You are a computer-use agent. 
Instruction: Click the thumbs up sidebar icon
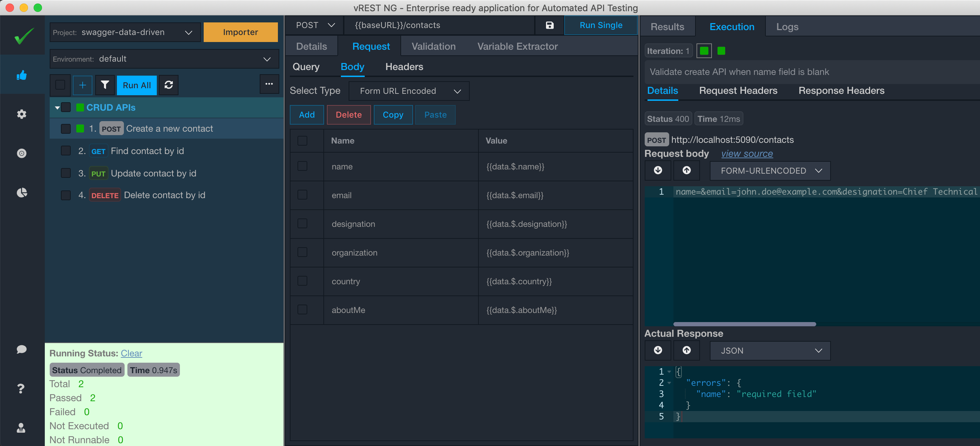coord(22,75)
